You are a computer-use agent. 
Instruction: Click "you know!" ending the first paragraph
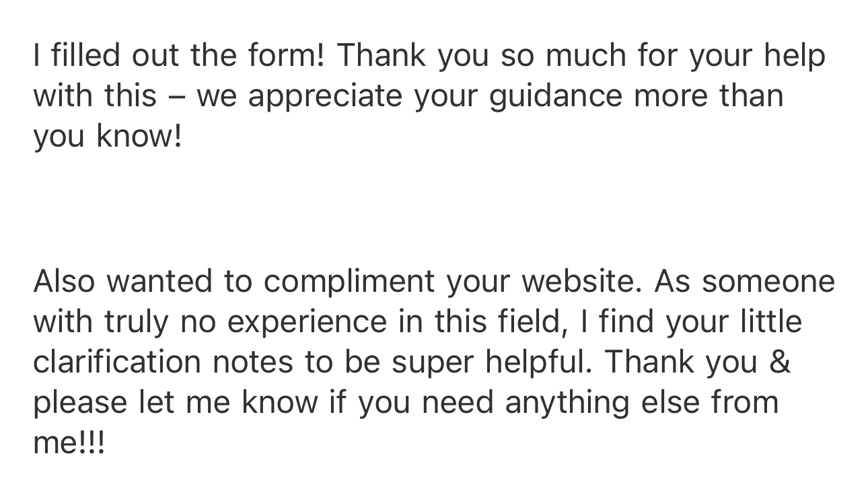point(108,136)
